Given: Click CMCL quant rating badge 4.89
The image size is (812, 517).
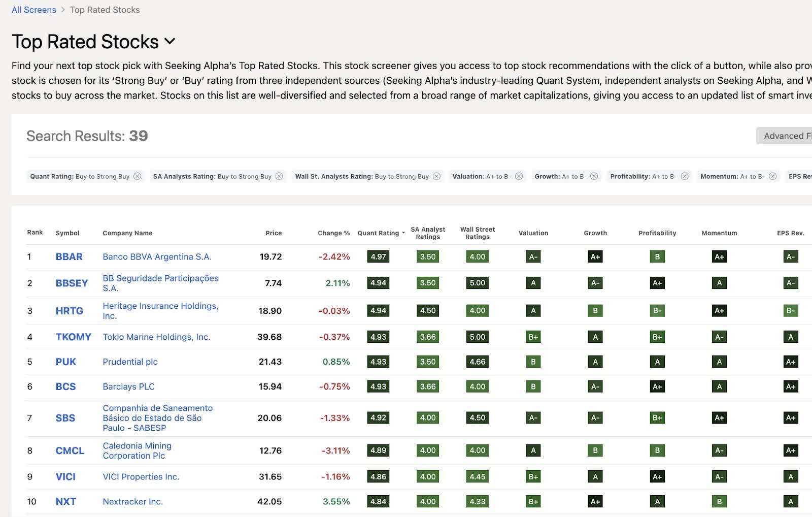Looking at the screenshot, I should point(378,450).
